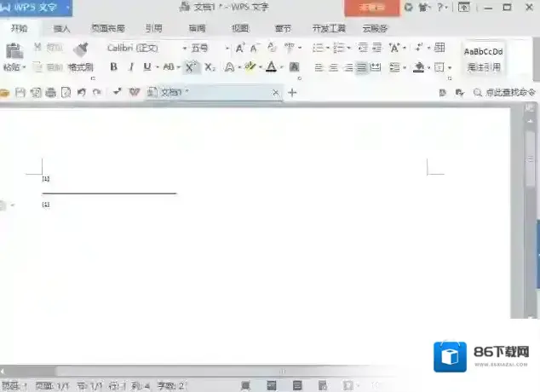
Task: Click the show/hide table grid icon
Action: click(439, 48)
